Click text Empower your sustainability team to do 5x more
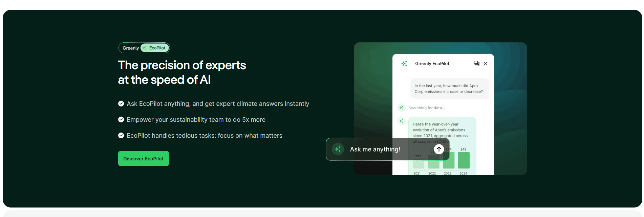644x217 pixels. point(196,120)
